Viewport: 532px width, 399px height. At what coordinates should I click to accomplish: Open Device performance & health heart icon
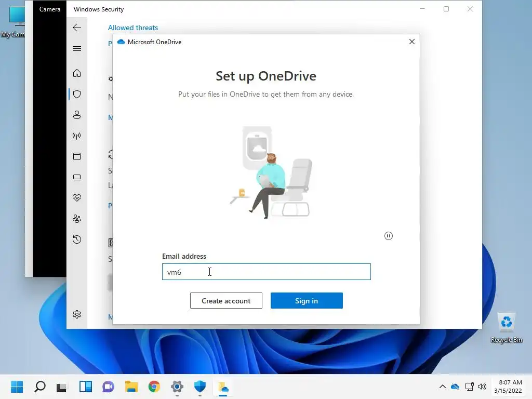(77, 198)
